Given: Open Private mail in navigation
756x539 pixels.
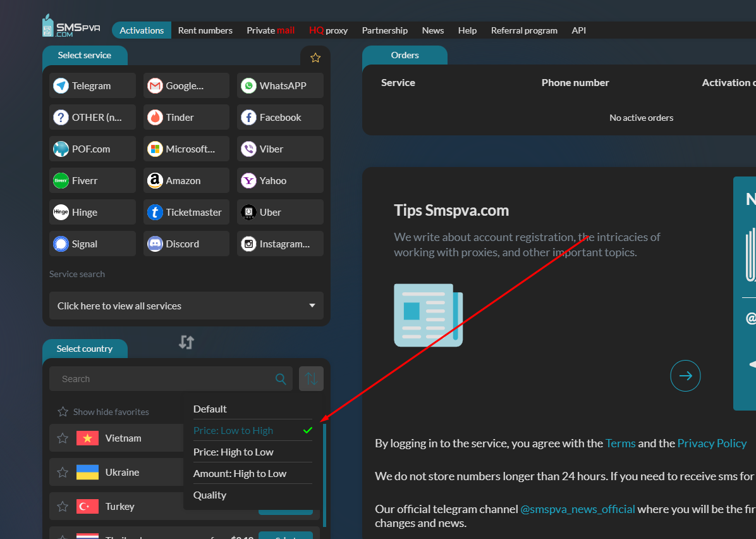Looking at the screenshot, I should pos(271,30).
